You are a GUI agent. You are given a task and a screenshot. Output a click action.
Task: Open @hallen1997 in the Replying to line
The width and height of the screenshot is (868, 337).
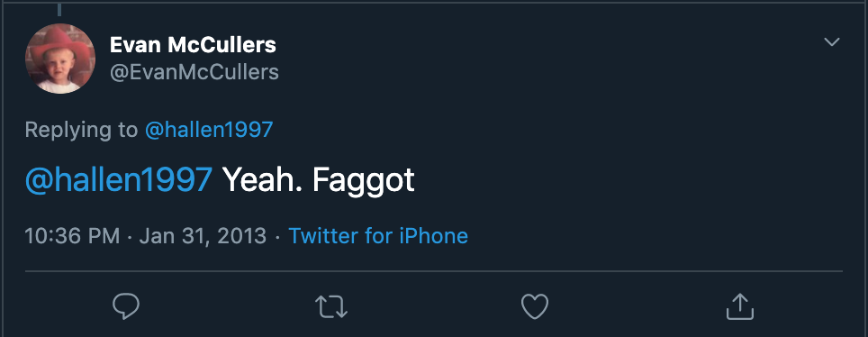[x=209, y=130]
